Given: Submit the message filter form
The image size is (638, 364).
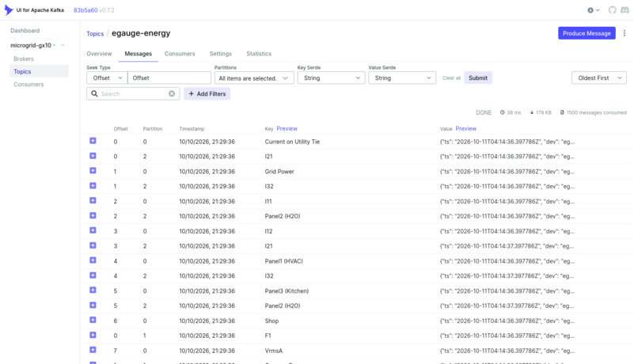Looking at the screenshot, I should click(477, 78).
